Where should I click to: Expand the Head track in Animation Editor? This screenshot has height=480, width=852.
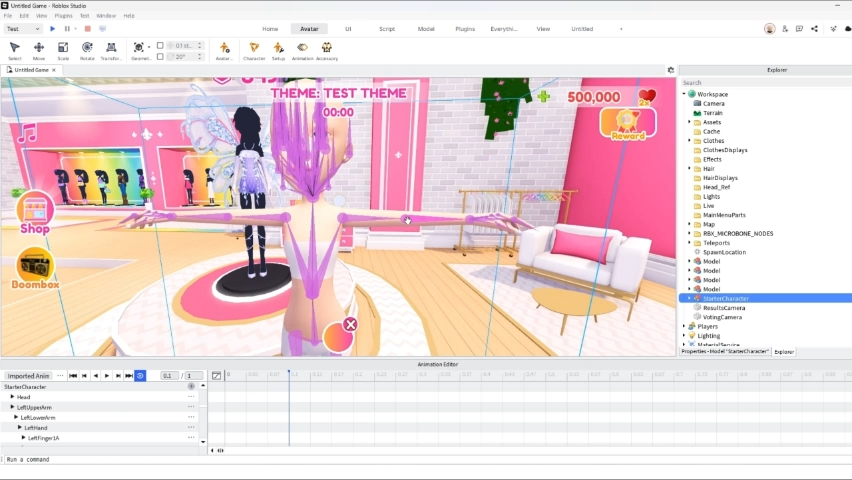[13, 397]
